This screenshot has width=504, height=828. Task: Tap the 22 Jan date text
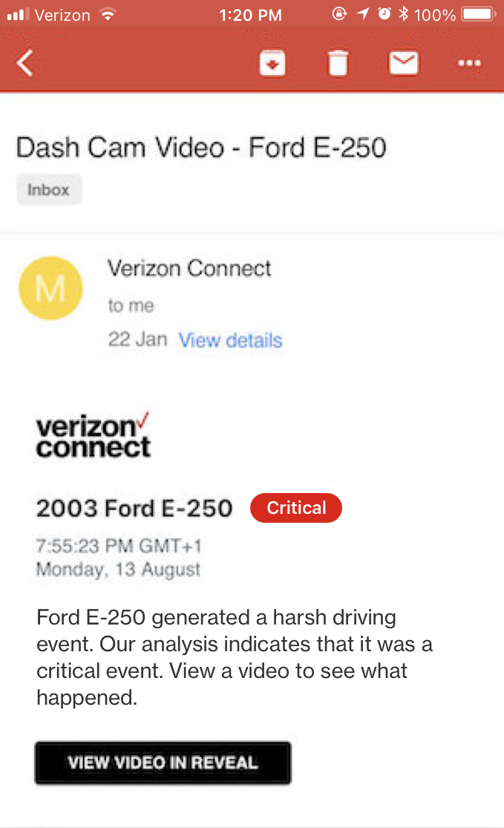pyautogui.click(x=137, y=340)
